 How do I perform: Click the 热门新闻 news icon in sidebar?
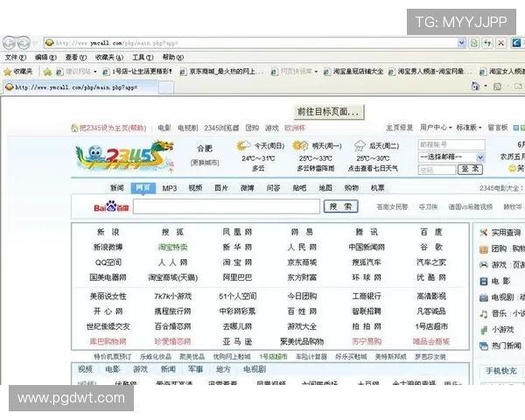tap(484, 346)
